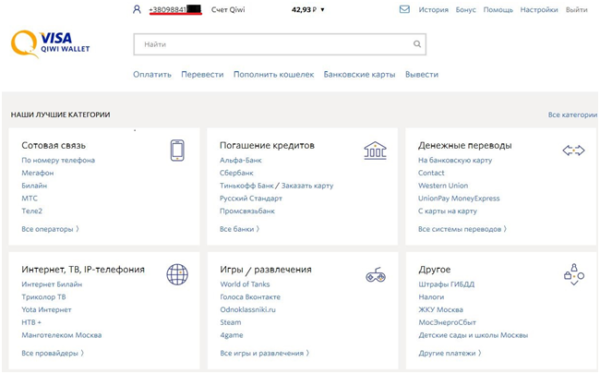Expand Все системы переводов link

coord(462,229)
